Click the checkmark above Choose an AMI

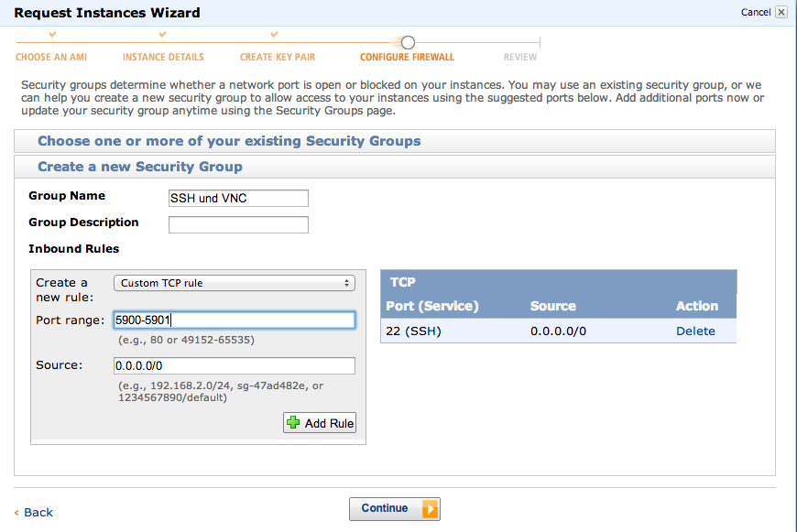click(x=52, y=34)
